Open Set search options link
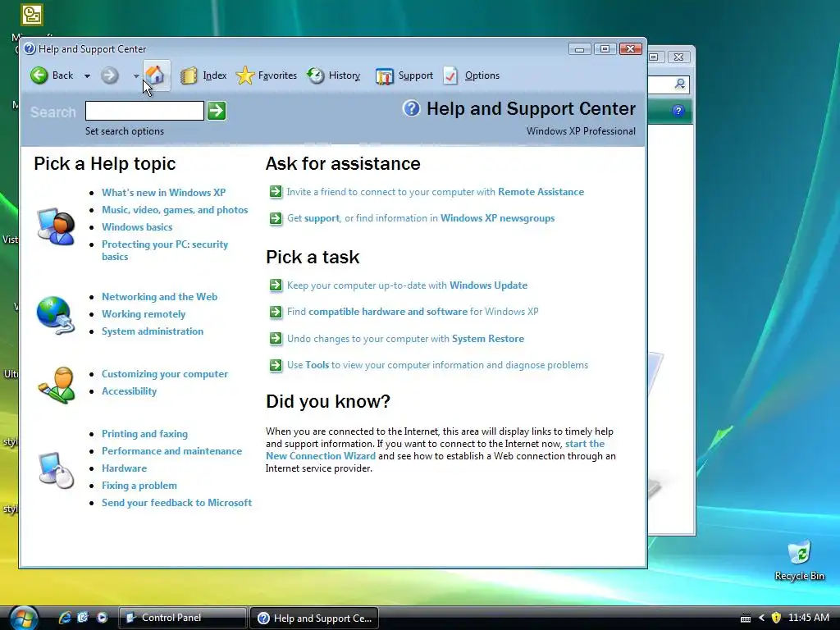The width and height of the screenshot is (840, 630). 125,131
